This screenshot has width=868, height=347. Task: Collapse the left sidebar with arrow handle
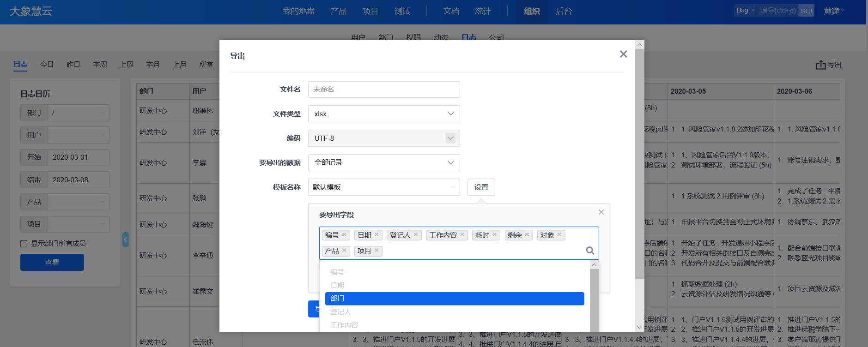coord(126,239)
